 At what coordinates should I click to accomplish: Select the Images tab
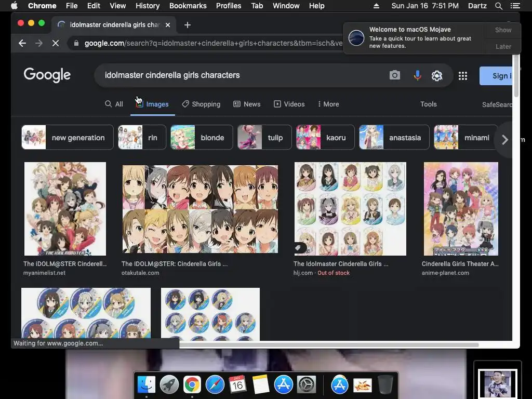(153, 104)
